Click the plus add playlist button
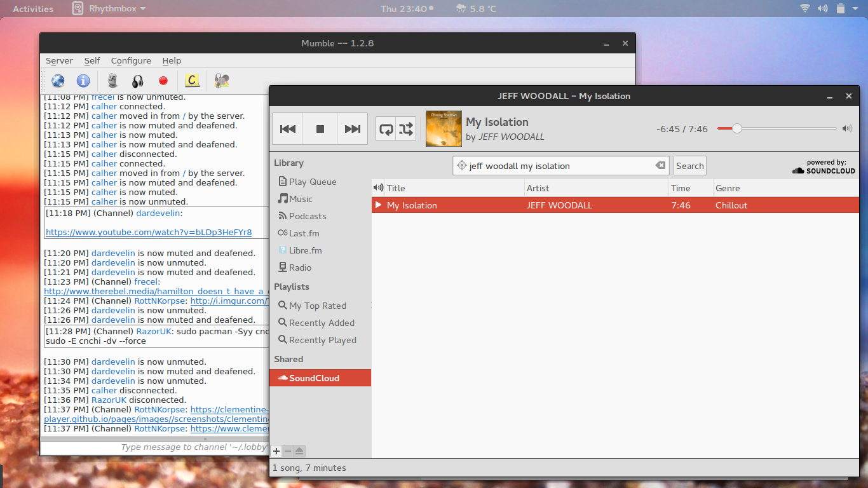 click(x=276, y=451)
